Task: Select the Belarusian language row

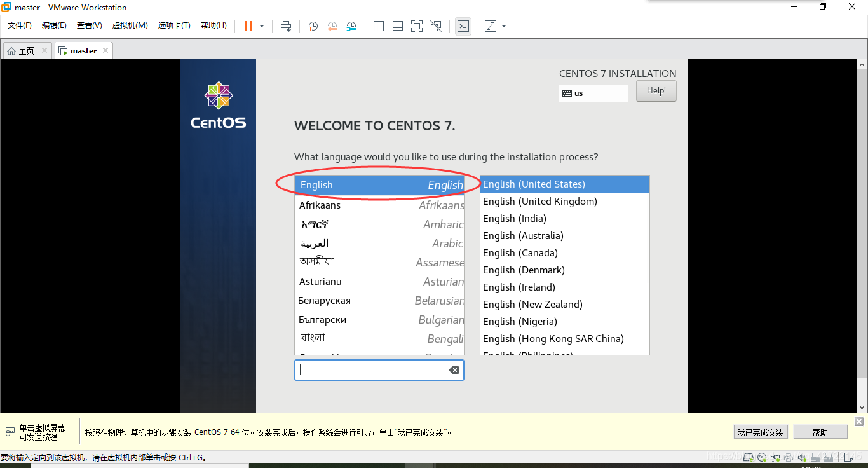Action: (379, 301)
